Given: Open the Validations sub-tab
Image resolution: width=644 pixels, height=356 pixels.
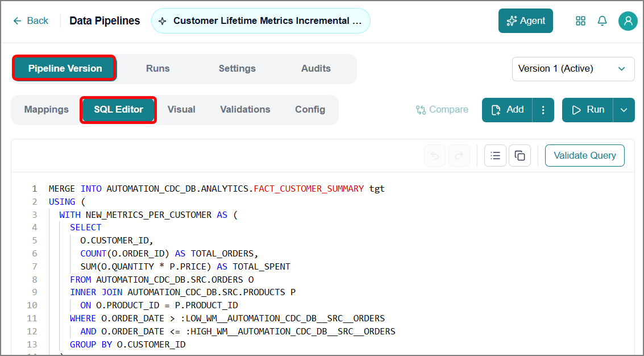Looking at the screenshot, I should (x=245, y=109).
